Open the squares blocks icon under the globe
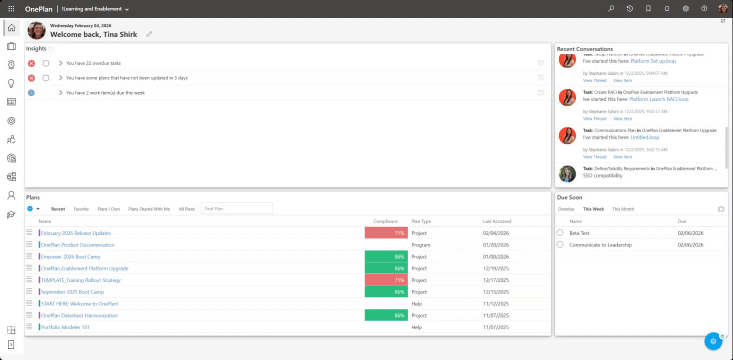This screenshot has height=360, width=733. [11, 177]
